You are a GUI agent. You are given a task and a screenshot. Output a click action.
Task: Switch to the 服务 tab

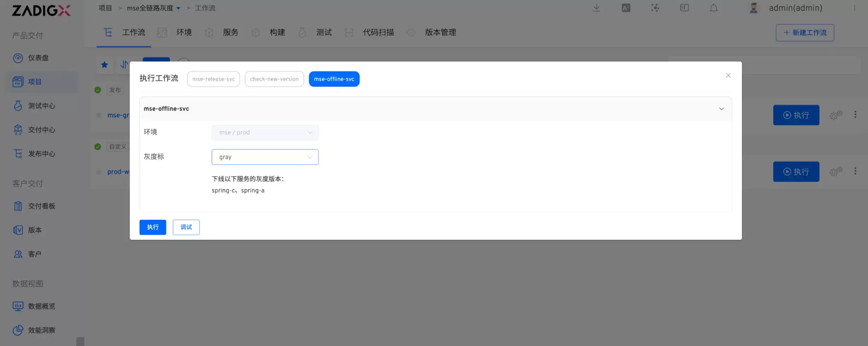point(221,32)
